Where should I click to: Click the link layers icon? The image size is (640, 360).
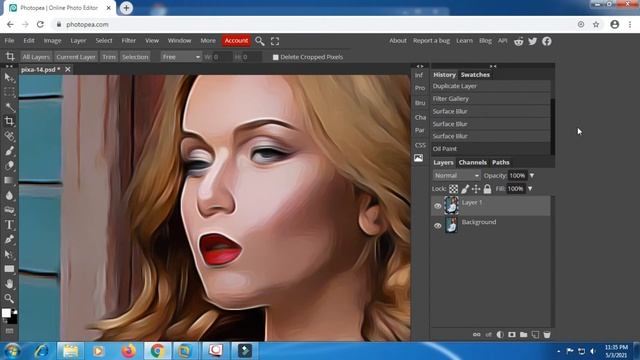tap(476, 335)
